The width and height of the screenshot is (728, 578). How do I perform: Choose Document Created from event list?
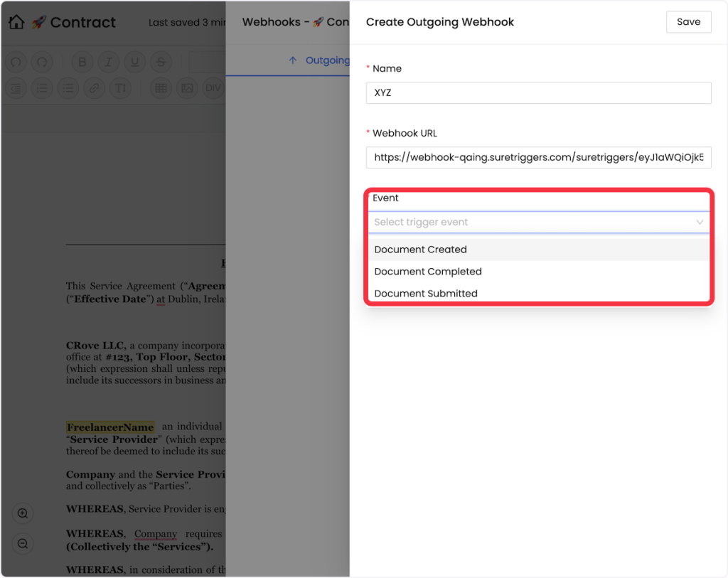tap(421, 250)
